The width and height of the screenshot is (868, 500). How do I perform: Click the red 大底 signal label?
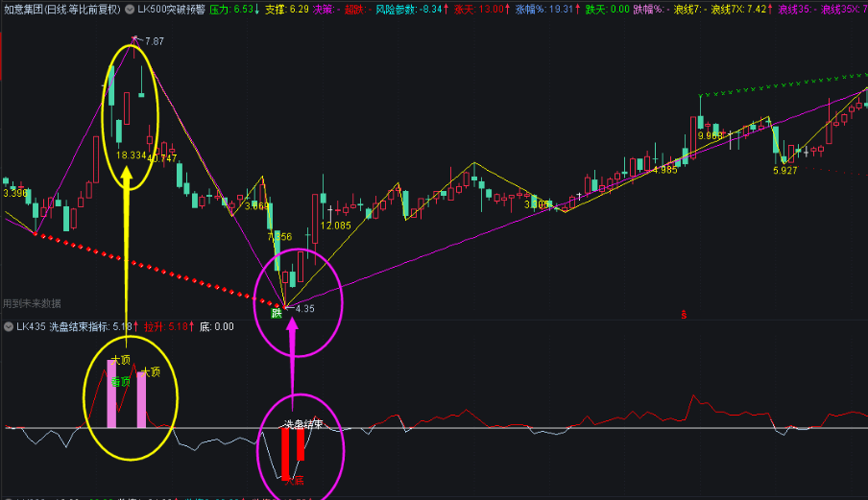294,480
